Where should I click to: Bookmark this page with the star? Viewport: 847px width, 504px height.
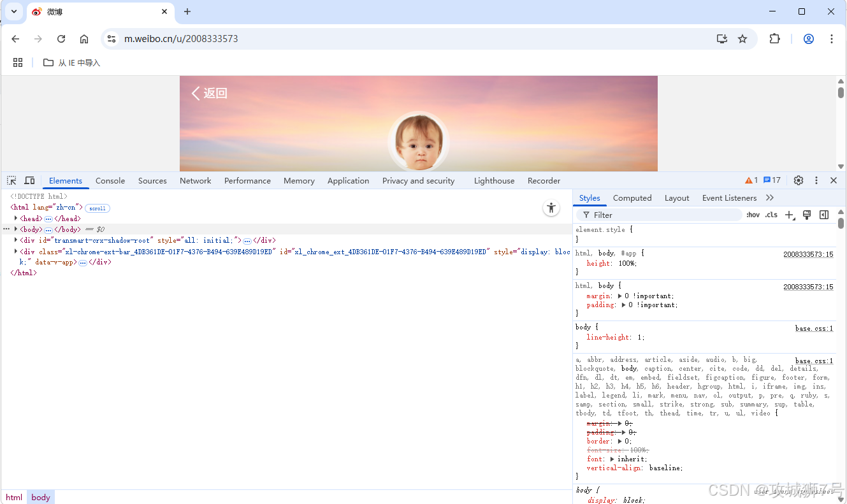click(742, 39)
